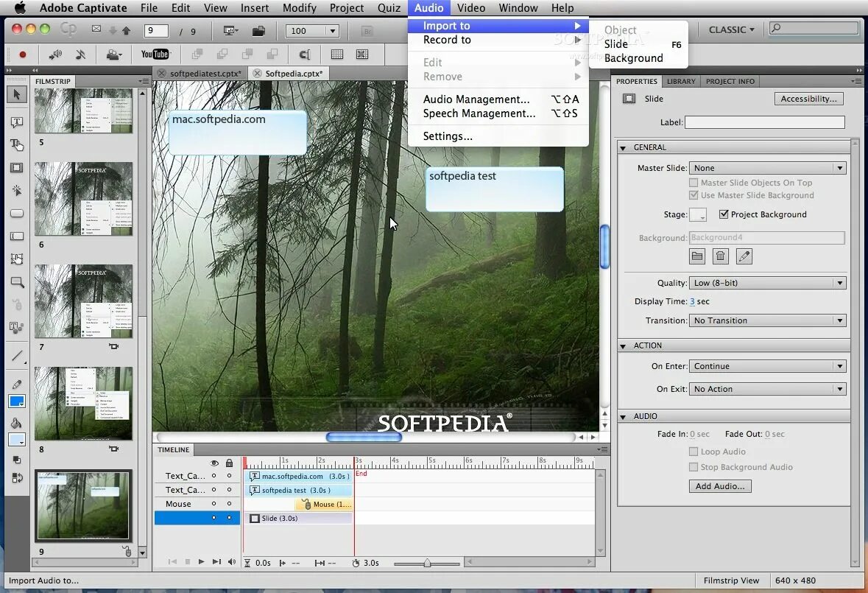868x593 pixels.
Task: Select the Highlight Box tool
Action: tap(17, 168)
